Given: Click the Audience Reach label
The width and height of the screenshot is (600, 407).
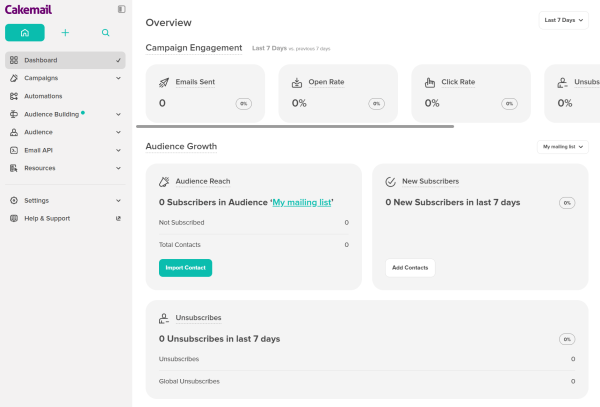Looking at the screenshot, I should click(203, 181).
